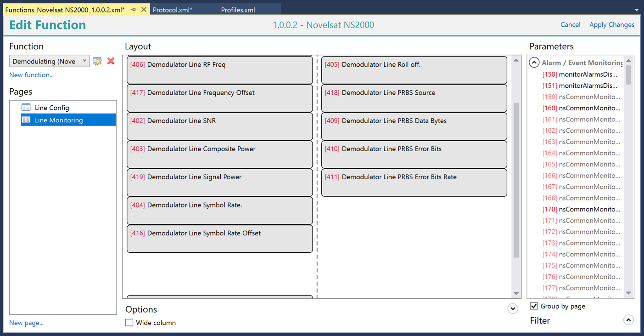Click the New page... link

27,323
